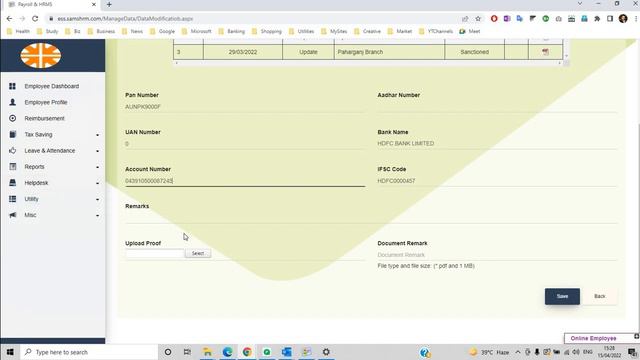Open the YTChannels bookmarks folder
Image resolution: width=640 pixels, height=360 pixels.
pos(436,31)
